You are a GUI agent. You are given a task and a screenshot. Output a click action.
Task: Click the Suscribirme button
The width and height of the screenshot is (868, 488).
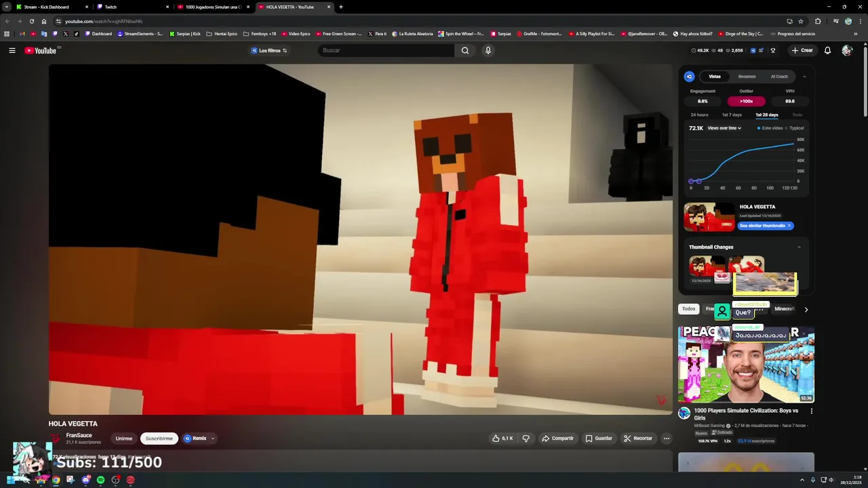[159, 439]
